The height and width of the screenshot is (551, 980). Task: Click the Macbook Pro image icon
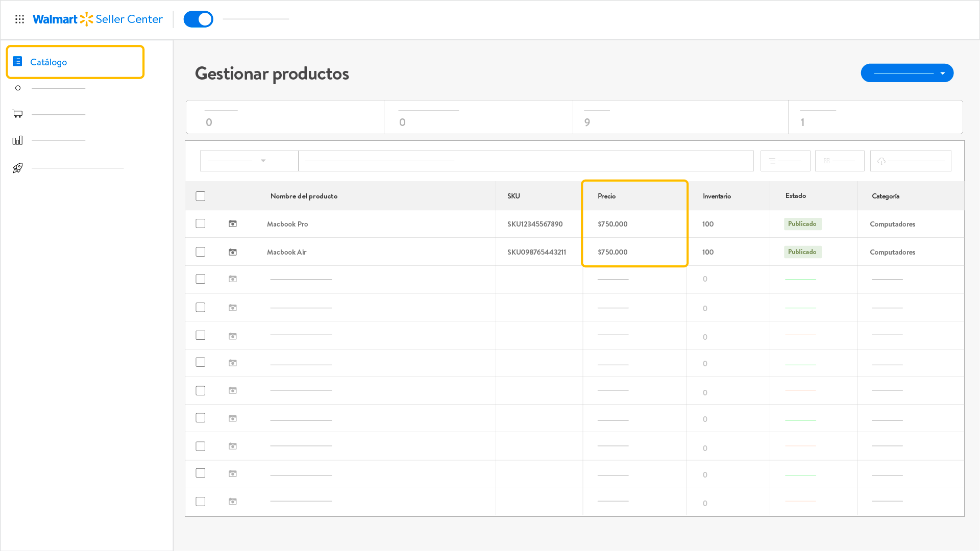233,224
